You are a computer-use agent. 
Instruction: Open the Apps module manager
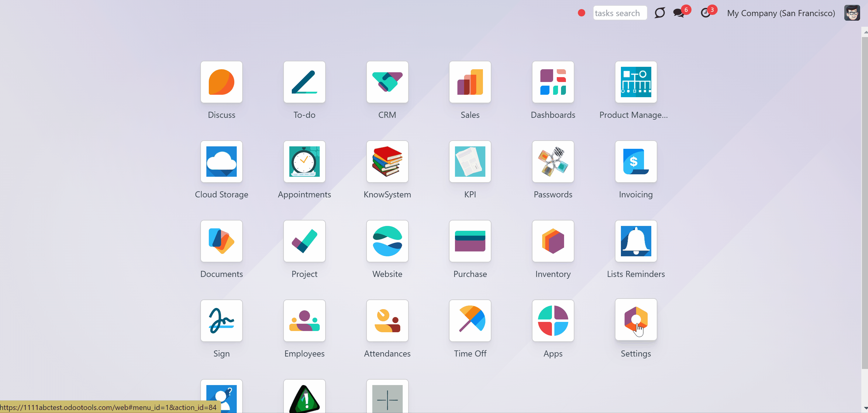pyautogui.click(x=553, y=321)
